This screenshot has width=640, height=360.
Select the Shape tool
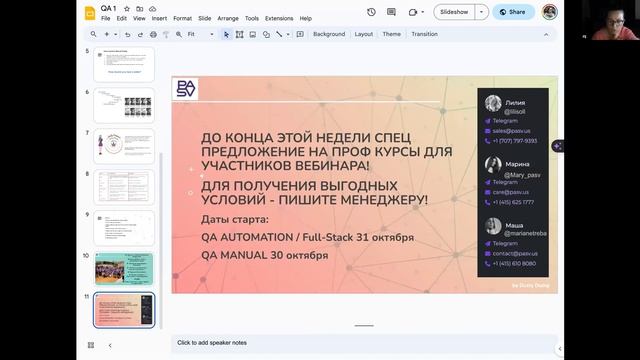point(266,34)
